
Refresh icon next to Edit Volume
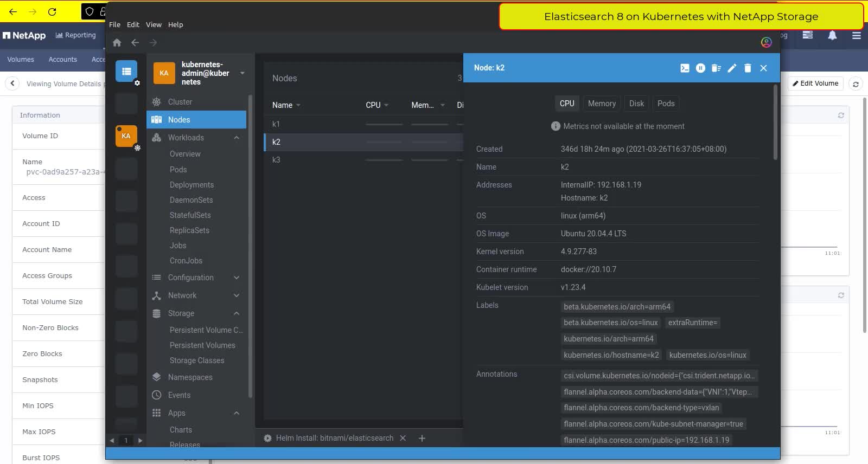856,84
